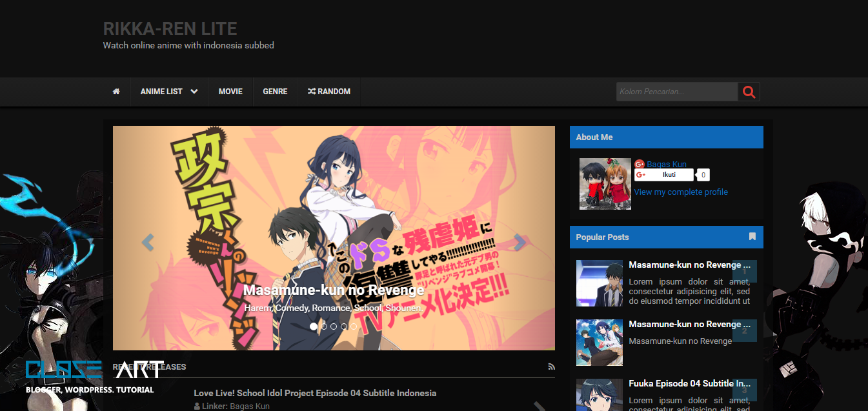Open the Anime List menu label

(161, 92)
